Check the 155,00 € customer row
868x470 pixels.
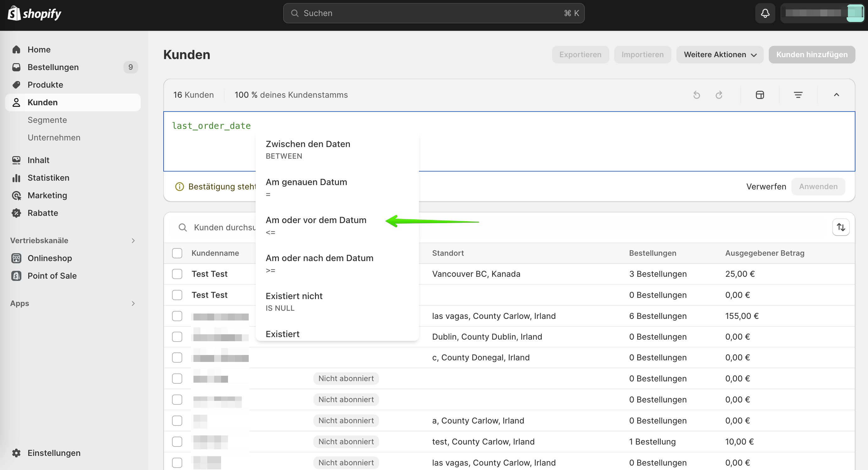click(x=177, y=316)
